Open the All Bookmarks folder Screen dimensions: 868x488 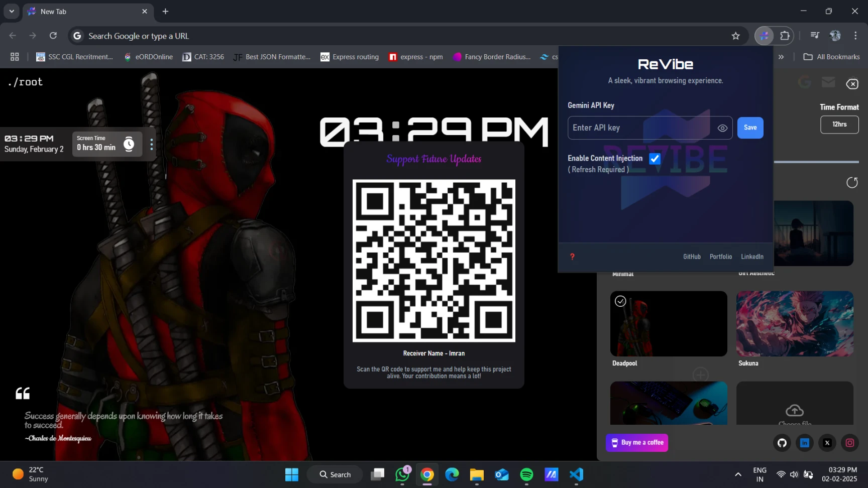click(x=831, y=57)
